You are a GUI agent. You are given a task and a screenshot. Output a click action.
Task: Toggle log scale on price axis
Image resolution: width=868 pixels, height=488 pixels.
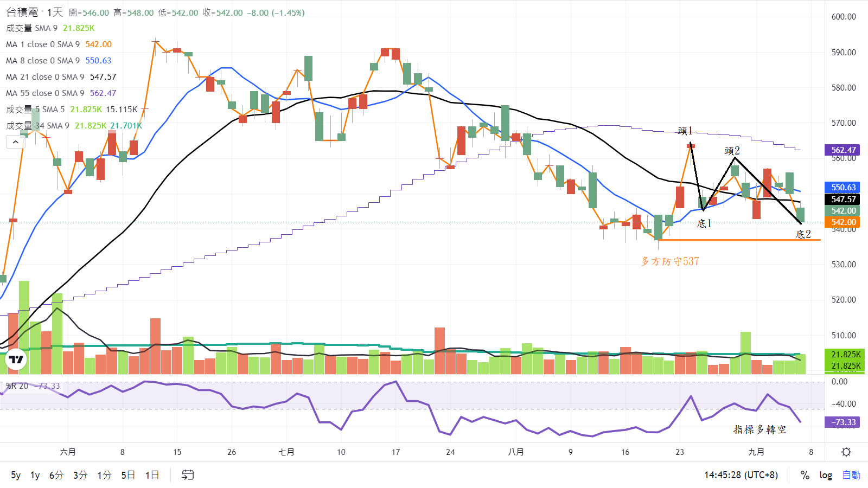pos(825,475)
